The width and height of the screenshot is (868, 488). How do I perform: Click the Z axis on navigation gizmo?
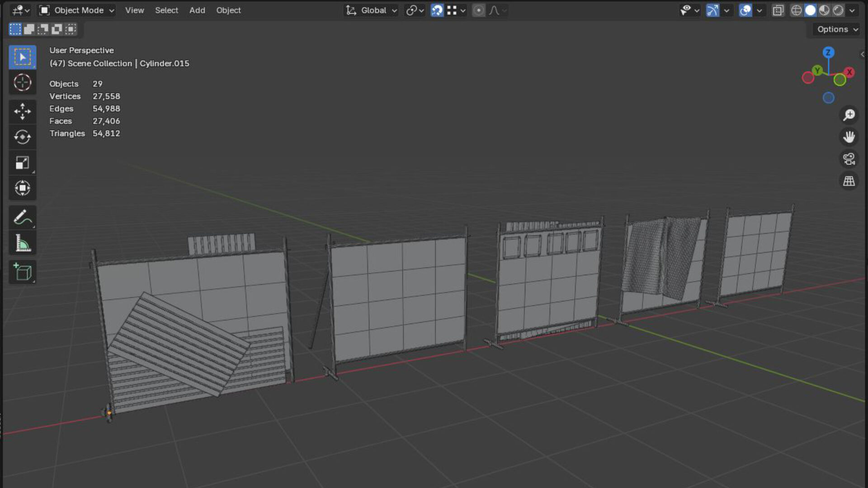(x=828, y=52)
